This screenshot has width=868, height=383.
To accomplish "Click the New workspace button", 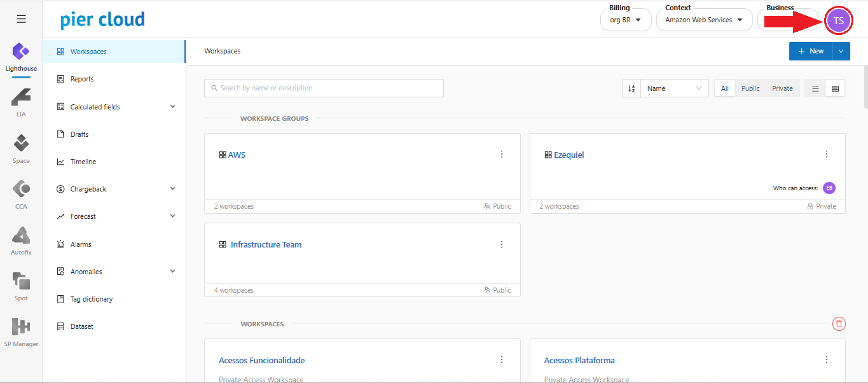I will pos(810,51).
